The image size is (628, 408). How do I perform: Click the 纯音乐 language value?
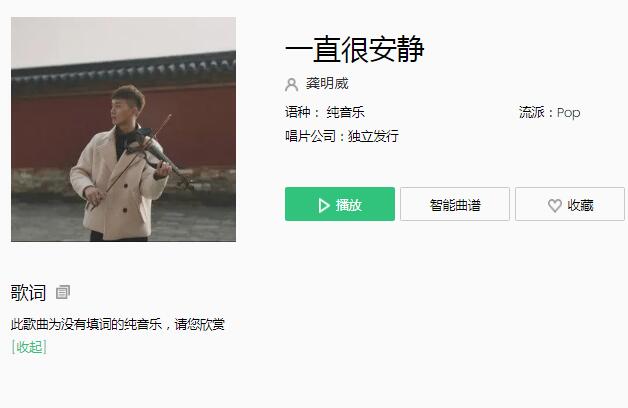345,112
